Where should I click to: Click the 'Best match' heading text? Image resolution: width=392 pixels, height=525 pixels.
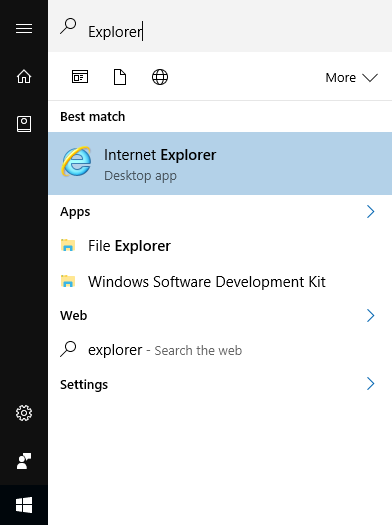[x=93, y=117]
